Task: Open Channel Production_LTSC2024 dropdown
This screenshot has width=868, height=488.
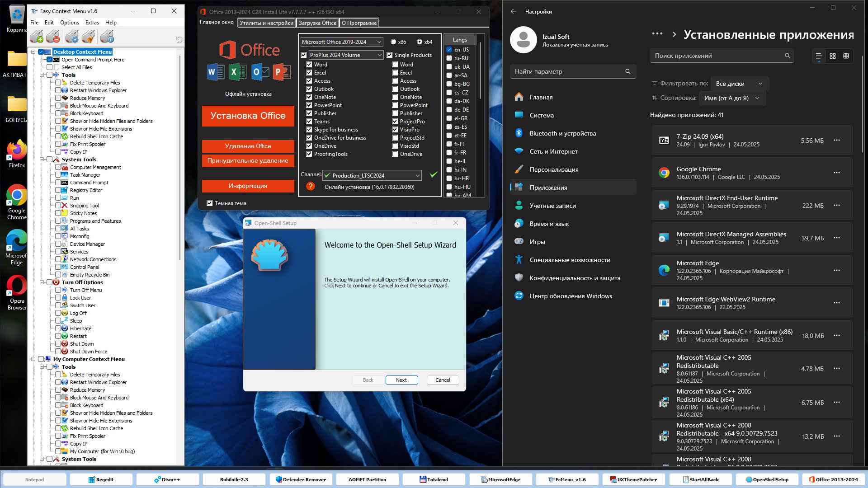Action: [372, 175]
